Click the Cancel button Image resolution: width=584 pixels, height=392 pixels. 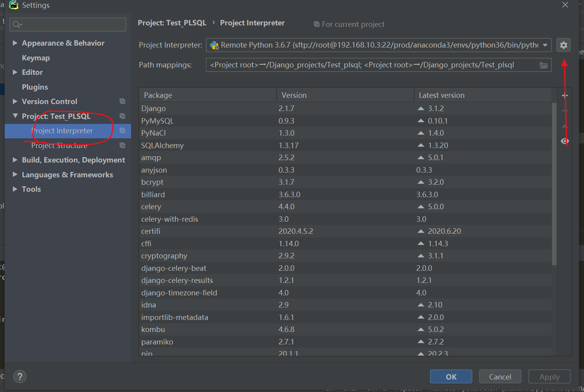coord(500,377)
